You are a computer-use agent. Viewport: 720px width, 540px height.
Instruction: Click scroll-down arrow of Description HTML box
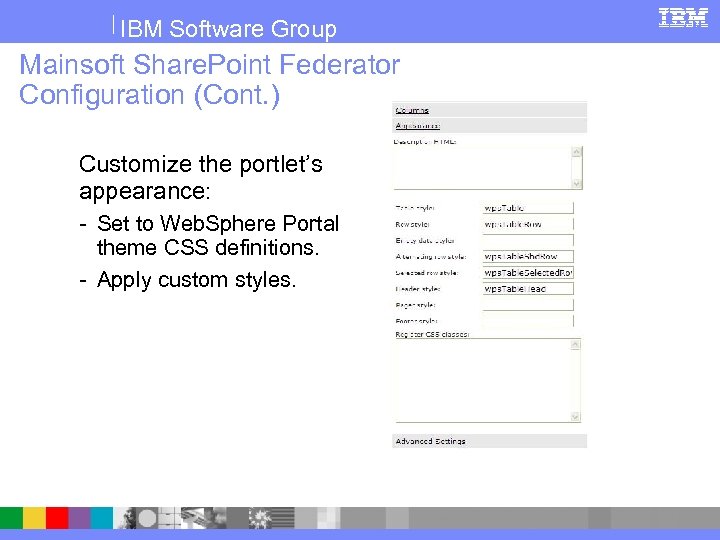point(577,184)
